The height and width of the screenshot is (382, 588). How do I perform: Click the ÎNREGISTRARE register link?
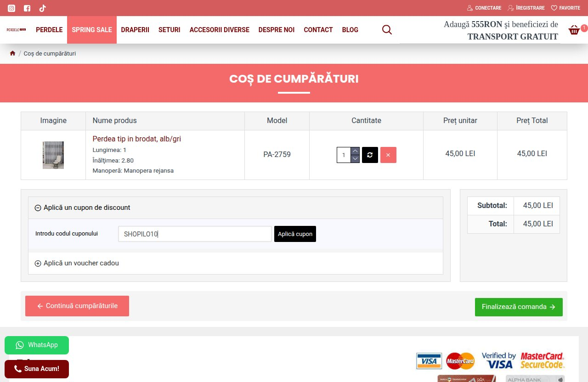(526, 8)
